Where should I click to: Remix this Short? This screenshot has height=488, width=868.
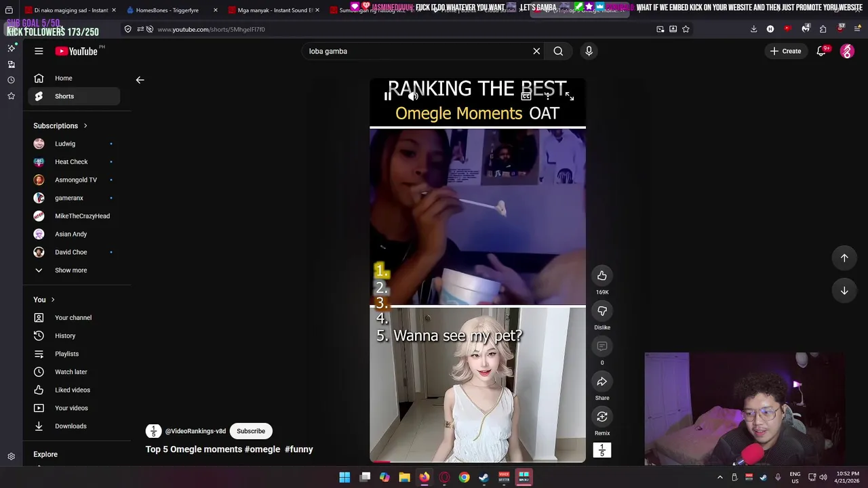coord(602,416)
